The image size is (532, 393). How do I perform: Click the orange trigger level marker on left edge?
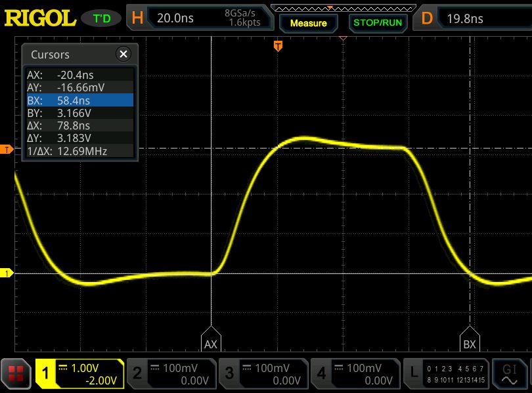tap(7, 149)
